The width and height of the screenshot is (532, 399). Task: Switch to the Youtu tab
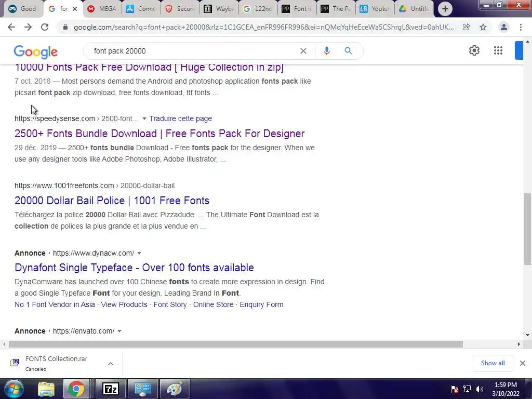point(375,9)
